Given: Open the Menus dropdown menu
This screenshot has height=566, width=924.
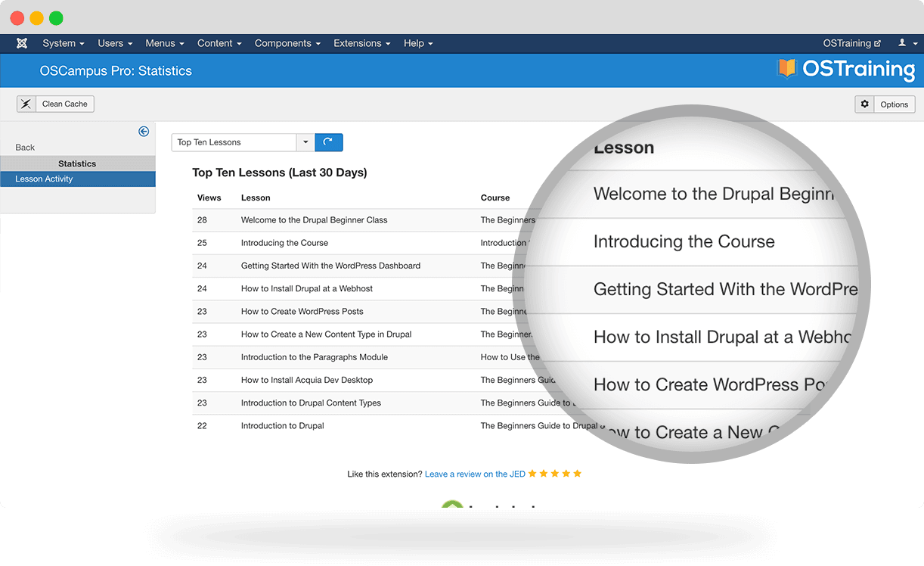Looking at the screenshot, I should point(164,43).
